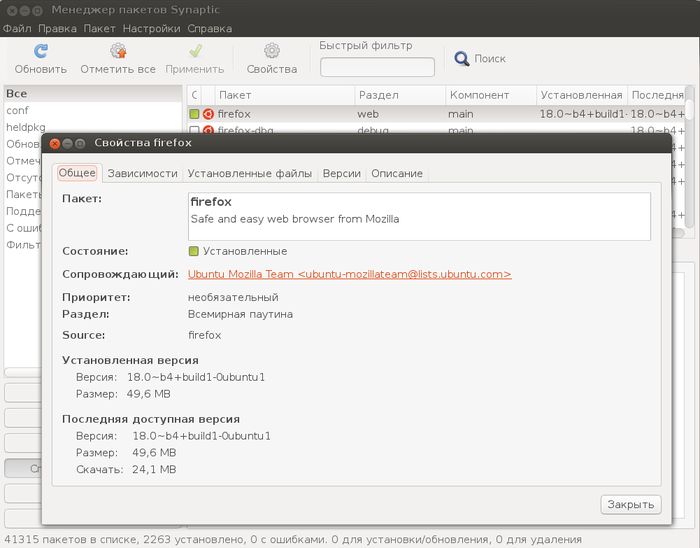Click the Поиск magnifier icon

click(462, 58)
